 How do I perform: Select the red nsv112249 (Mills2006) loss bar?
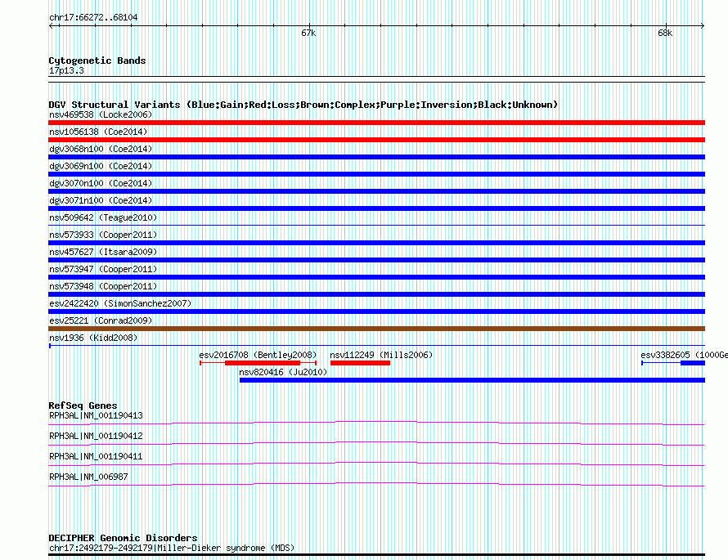[x=360, y=363]
